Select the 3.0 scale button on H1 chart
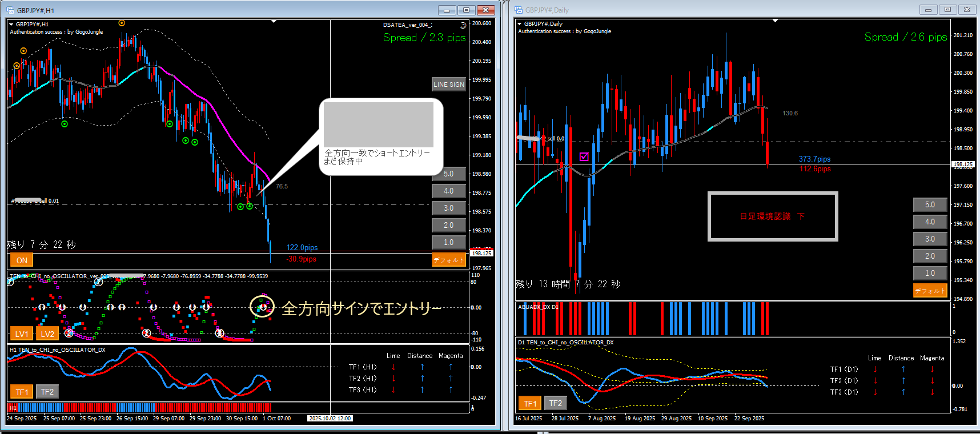 [x=449, y=208]
